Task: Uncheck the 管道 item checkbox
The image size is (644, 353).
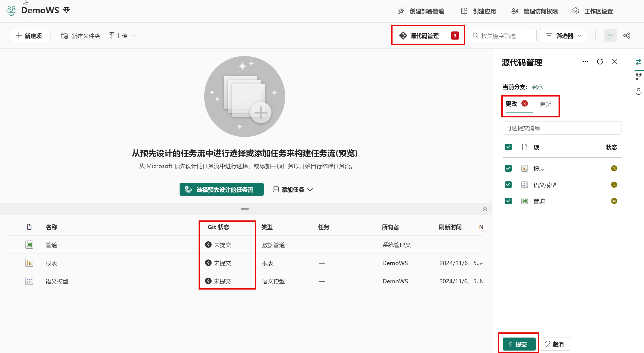Action: (x=508, y=201)
